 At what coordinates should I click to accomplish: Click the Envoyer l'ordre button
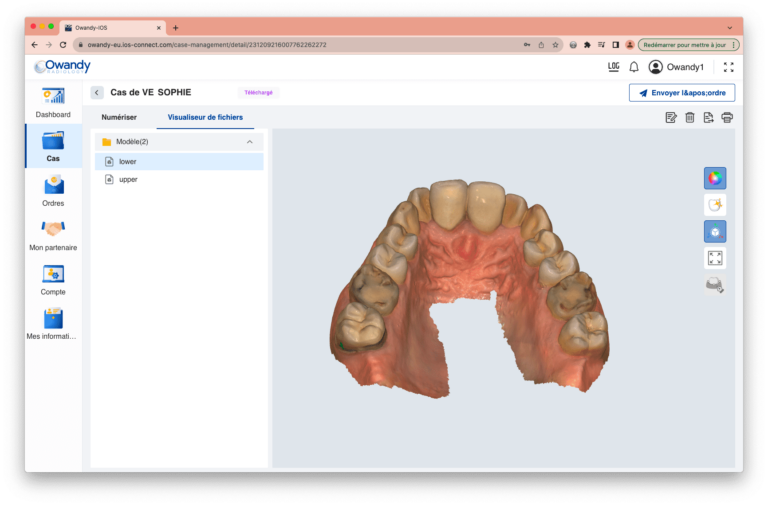point(682,93)
